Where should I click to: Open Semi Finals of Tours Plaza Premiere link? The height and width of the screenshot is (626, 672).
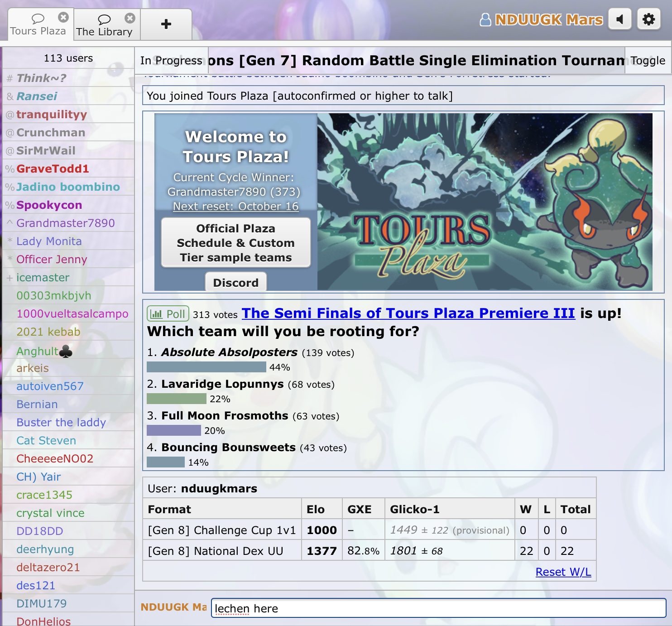[408, 313]
